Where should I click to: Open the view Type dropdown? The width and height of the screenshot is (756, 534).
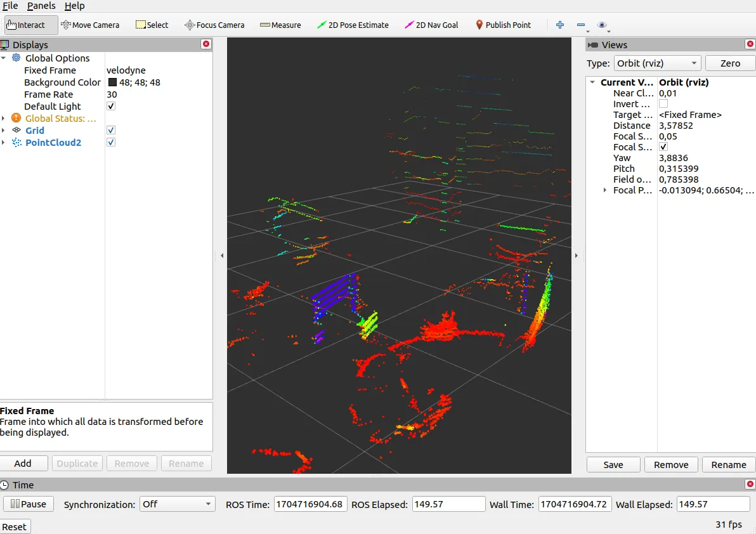pyautogui.click(x=657, y=63)
